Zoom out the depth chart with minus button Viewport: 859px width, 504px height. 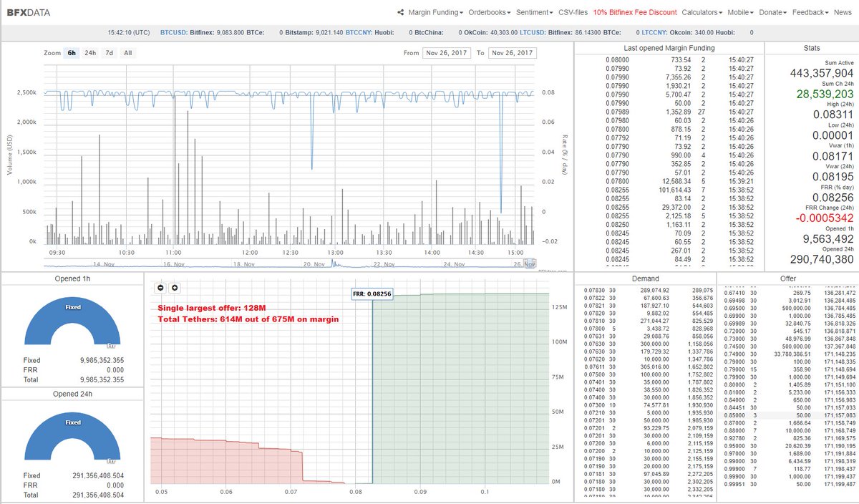pos(161,287)
